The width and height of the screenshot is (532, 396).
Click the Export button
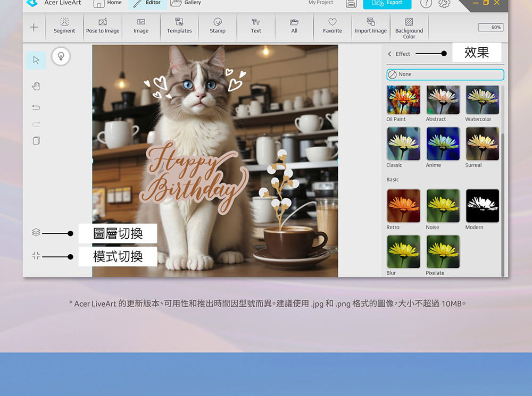[x=388, y=3]
